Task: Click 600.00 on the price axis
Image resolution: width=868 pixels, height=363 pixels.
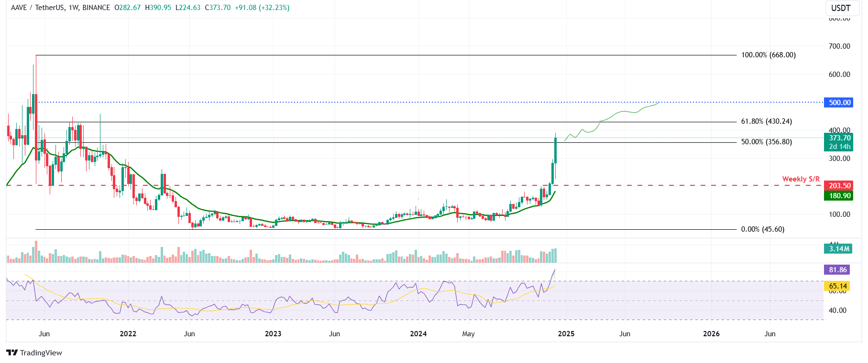Action: (839, 75)
